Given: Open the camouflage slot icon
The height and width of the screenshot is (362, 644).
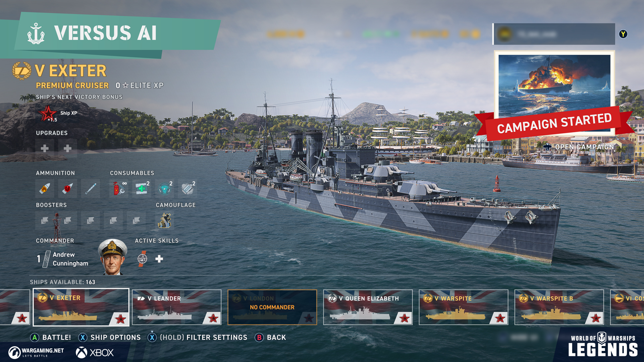Looking at the screenshot, I should pos(165,220).
